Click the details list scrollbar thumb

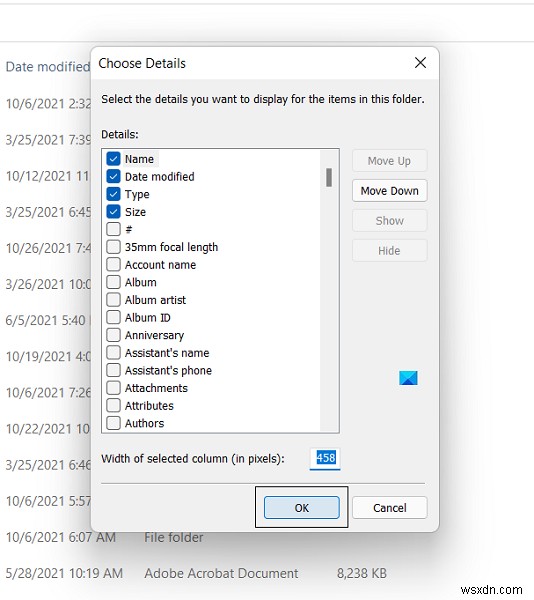(x=329, y=177)
